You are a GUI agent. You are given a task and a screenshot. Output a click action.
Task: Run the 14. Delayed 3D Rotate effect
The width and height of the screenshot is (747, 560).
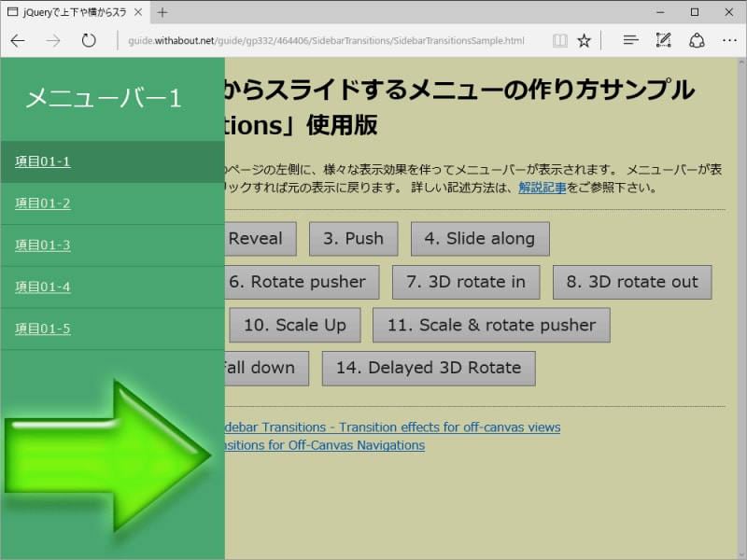428,368
